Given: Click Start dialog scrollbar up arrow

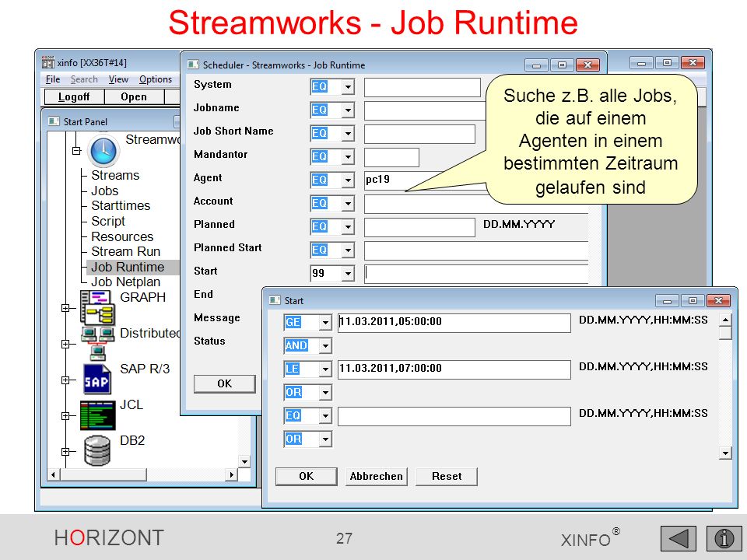Looking at the screenshot, I should click(x=725, y=320).
